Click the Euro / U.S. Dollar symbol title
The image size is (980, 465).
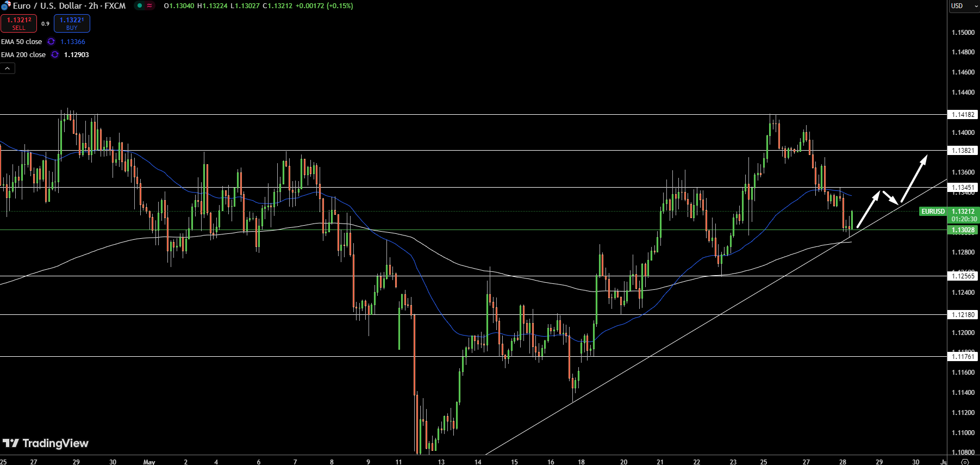tap(69, 6)
